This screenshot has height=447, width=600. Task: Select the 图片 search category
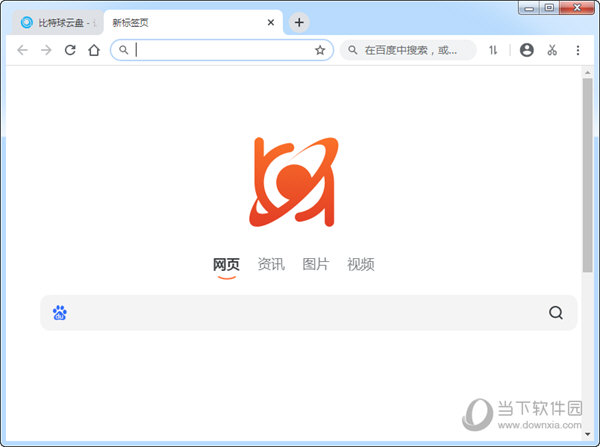tap(316, 264)
